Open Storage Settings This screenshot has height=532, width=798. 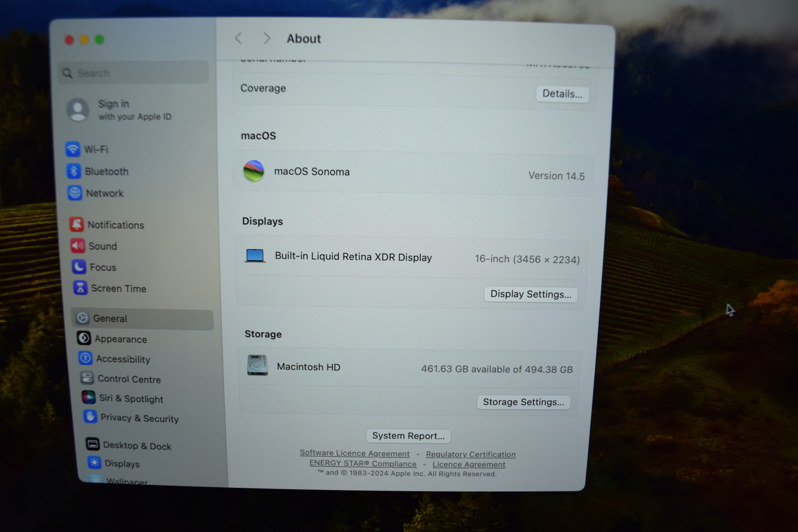pyautogui.click(x=523, y=402)
